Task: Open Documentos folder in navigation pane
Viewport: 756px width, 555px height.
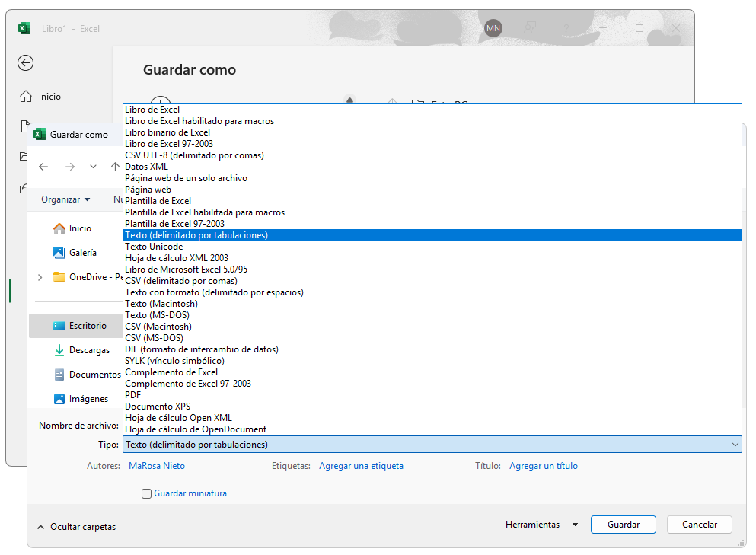Action: click(87, 375)
